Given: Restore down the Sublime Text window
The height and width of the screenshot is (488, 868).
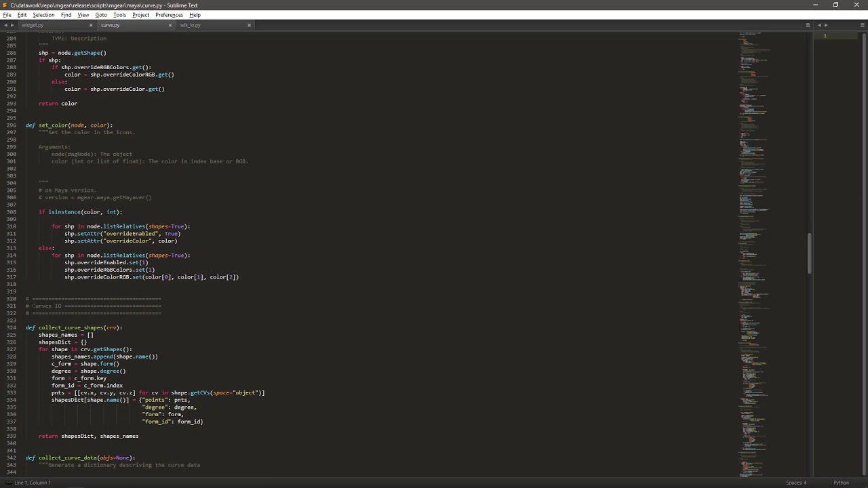Looking at the screenshot, I should [836, 5].
